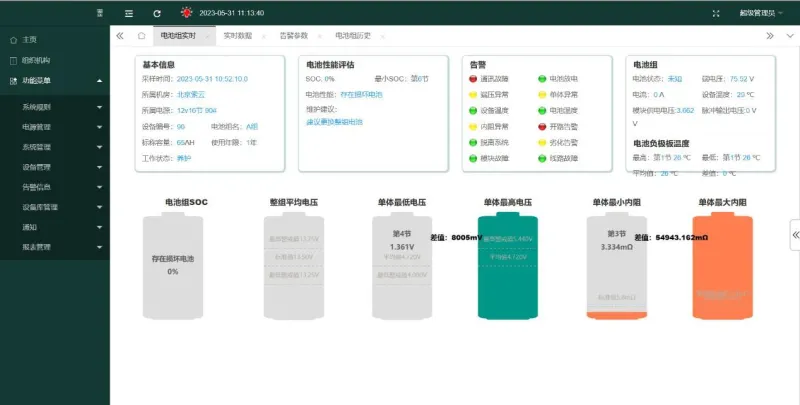Close the 实时数据 tab
800x405 pixels.
tap(264, 36)
